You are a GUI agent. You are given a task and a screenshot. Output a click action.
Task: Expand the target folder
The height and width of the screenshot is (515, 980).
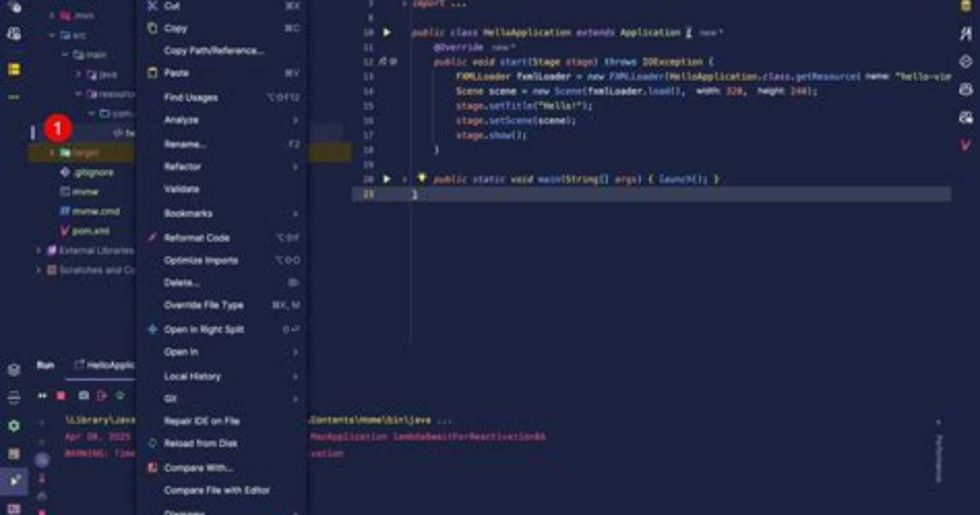[52, 153]
